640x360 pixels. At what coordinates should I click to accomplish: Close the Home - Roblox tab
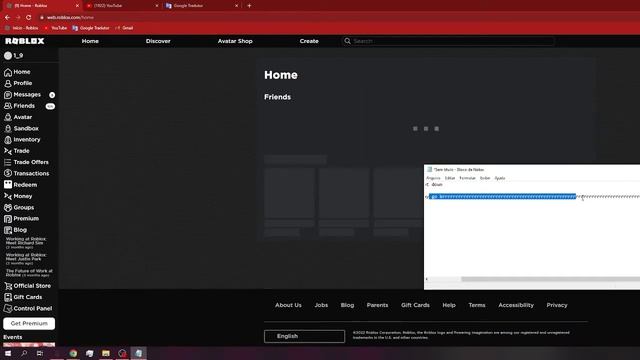tap(77, 6)
